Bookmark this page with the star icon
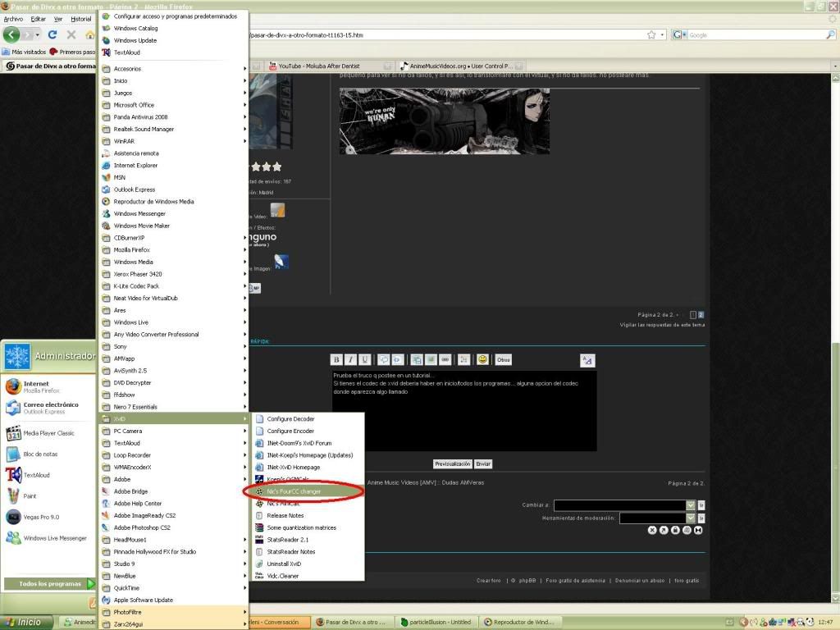 pos(651,34)
